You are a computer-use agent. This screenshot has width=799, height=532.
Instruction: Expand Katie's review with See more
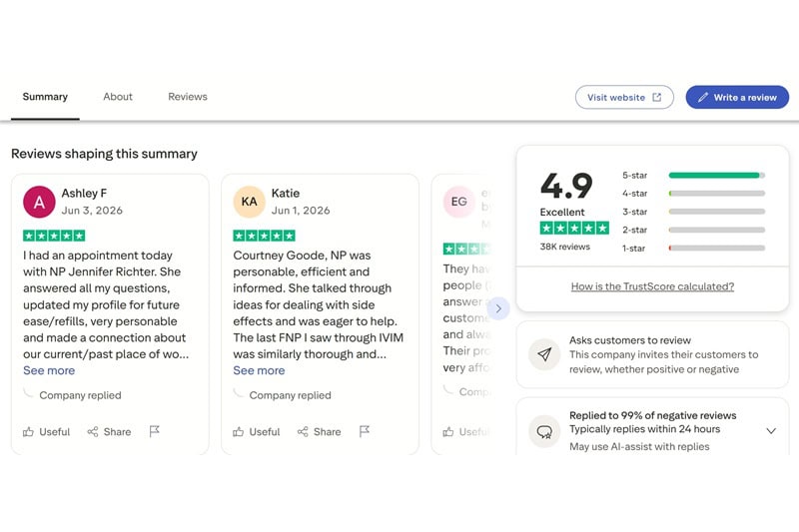click(x=259, y=370)
